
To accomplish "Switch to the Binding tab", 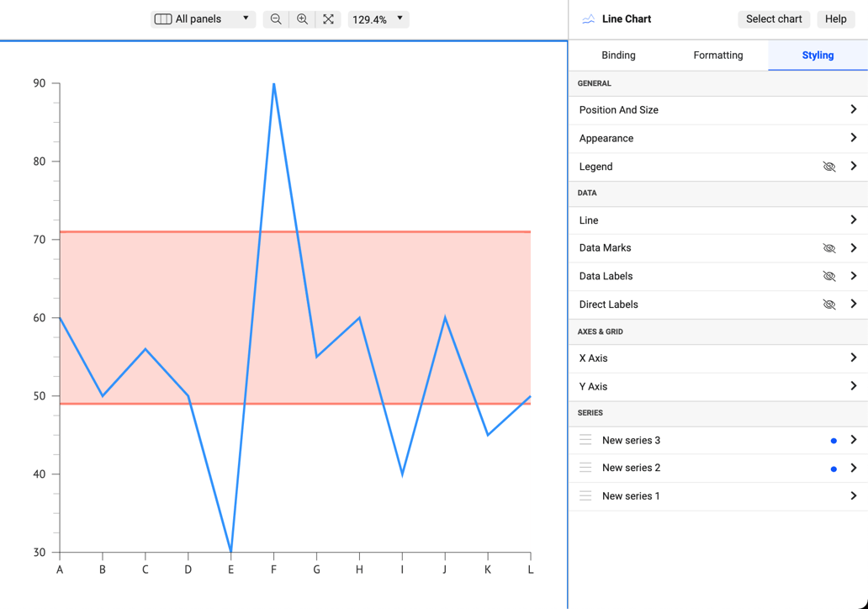I will [618, 55].
